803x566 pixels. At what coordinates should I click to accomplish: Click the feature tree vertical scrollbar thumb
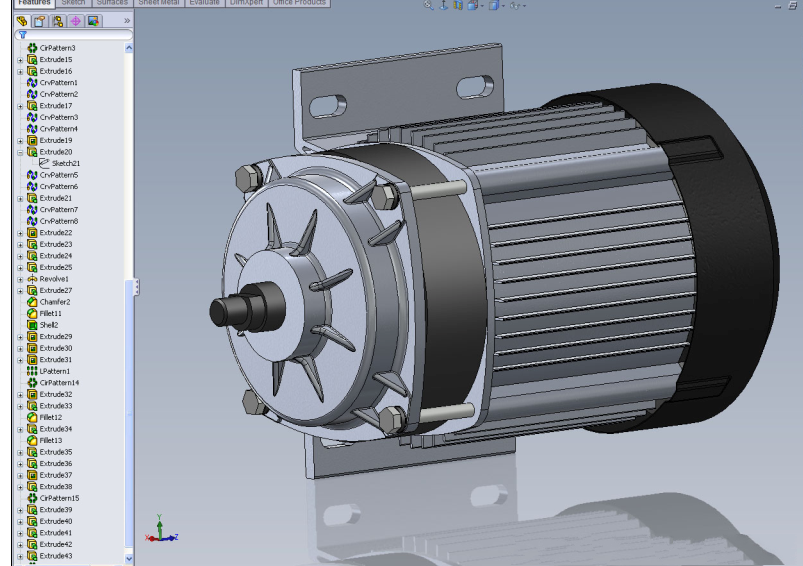pyautogui.click(x=129, y=414)
